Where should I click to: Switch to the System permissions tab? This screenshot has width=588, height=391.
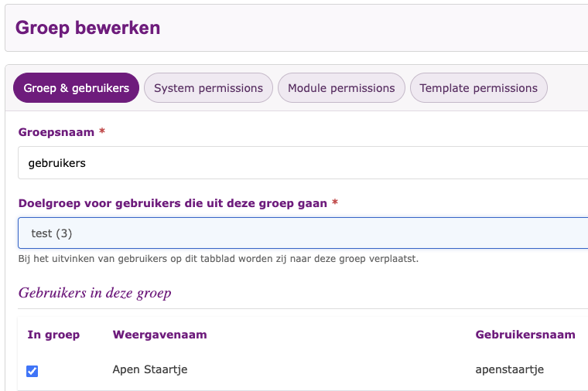[208, 87]
